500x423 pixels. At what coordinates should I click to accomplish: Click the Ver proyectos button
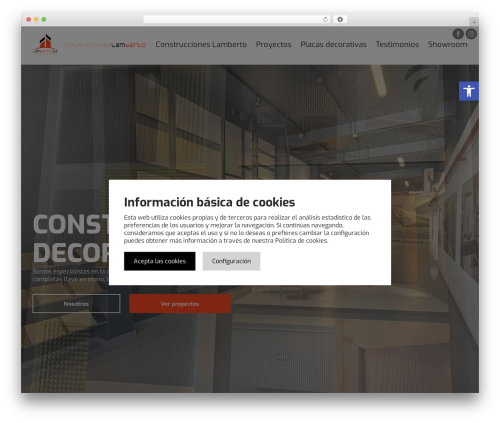(180, 304)
